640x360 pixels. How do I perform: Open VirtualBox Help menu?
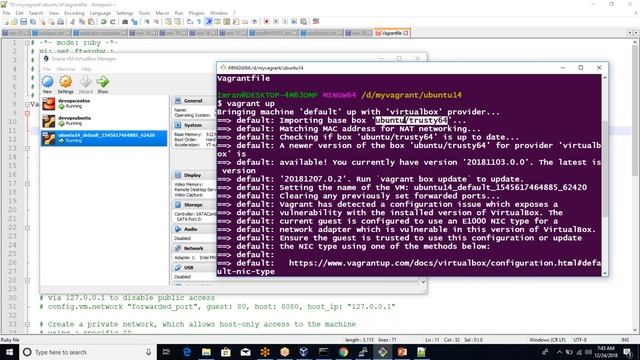pos(86,69)
